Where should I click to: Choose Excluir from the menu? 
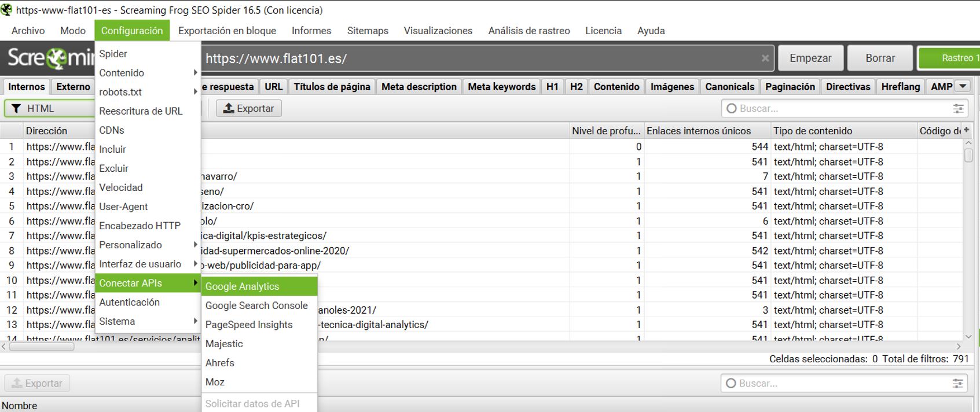[148, 168]
